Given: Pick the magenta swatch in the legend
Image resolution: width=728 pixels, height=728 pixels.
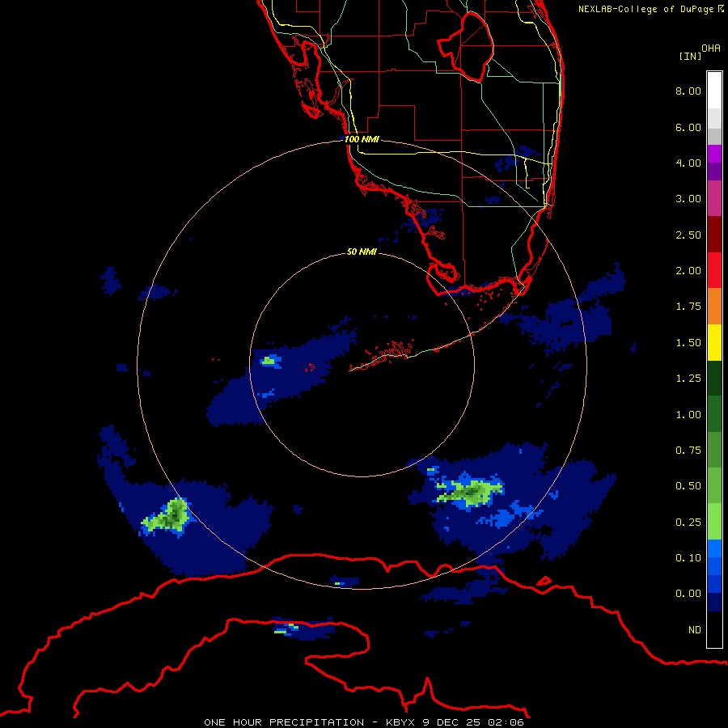Looking at the screenshot, I should click(714, 154).
